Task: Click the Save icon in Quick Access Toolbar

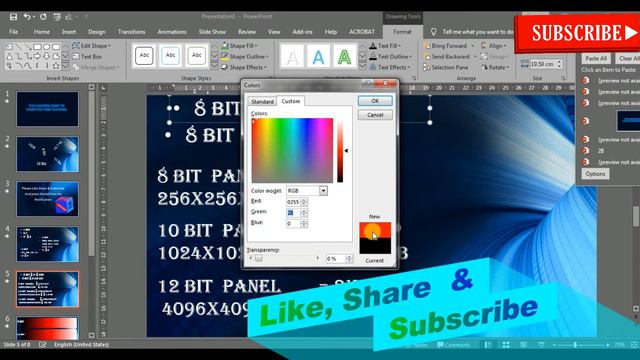Action: click(x=13, y=17)
